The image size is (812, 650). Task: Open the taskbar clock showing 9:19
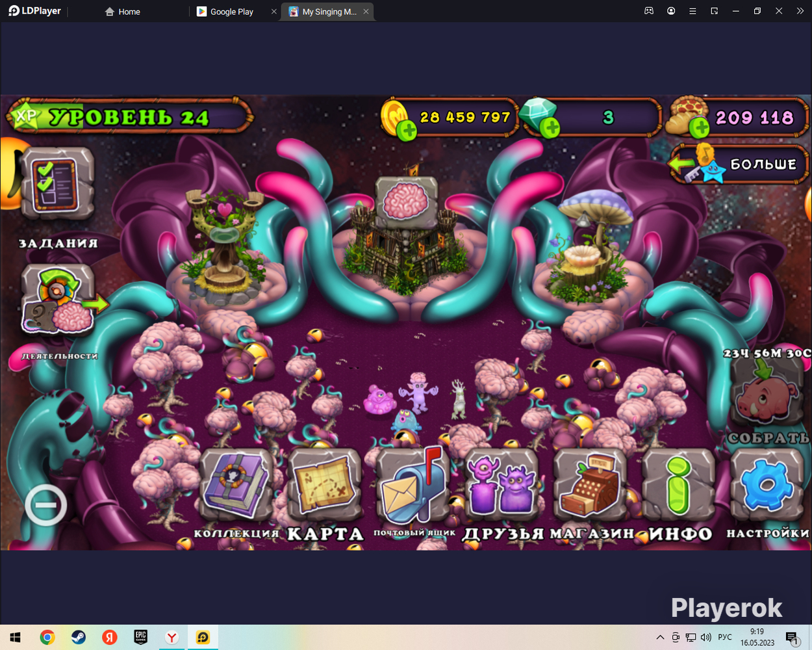pyautogui.click(x=757, y=637)
